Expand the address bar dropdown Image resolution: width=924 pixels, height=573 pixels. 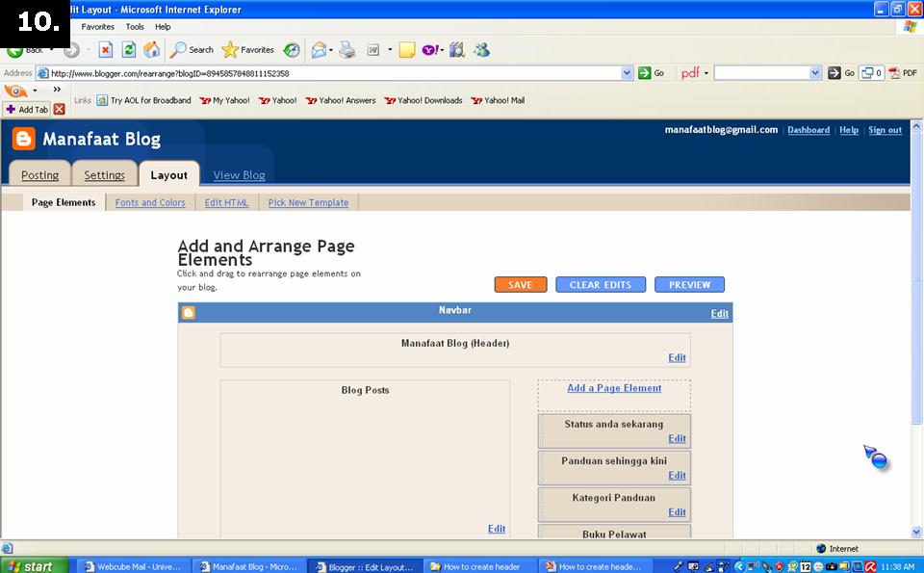pos(627,73)
